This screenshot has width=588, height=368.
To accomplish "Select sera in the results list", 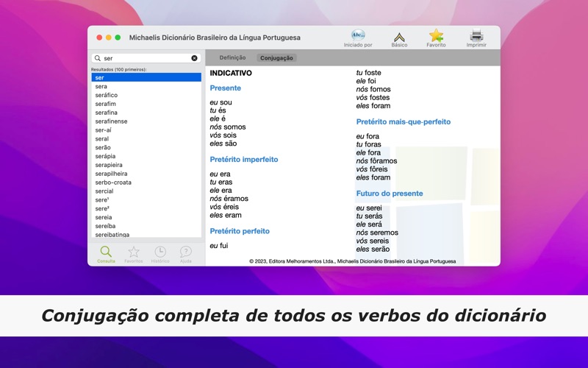I will (x=146, y=86).
